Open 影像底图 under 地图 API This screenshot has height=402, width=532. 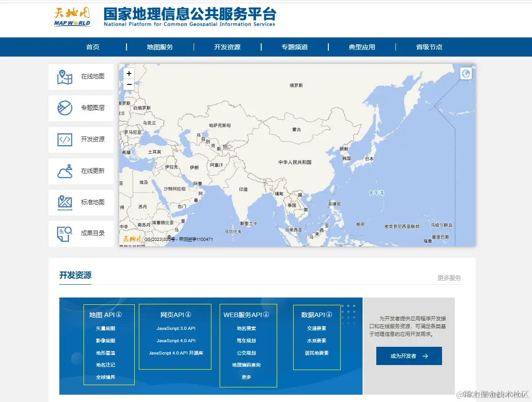click(105, 341)
